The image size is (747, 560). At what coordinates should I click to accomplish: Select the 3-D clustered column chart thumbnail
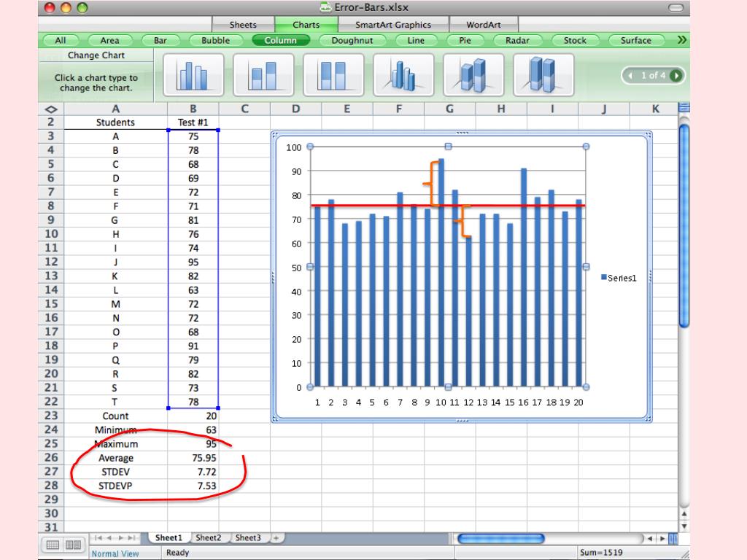(x=403, y=75)
